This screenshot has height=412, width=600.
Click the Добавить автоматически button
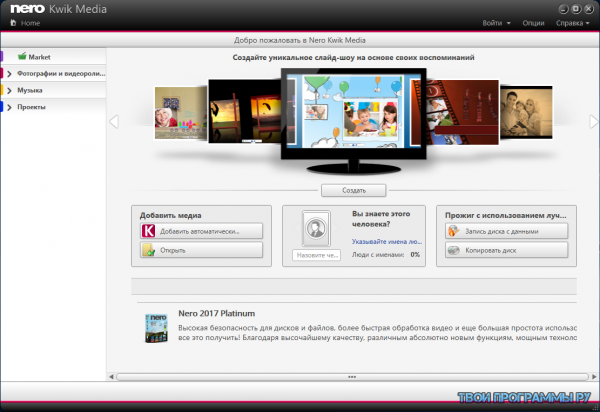pos(201,231)
